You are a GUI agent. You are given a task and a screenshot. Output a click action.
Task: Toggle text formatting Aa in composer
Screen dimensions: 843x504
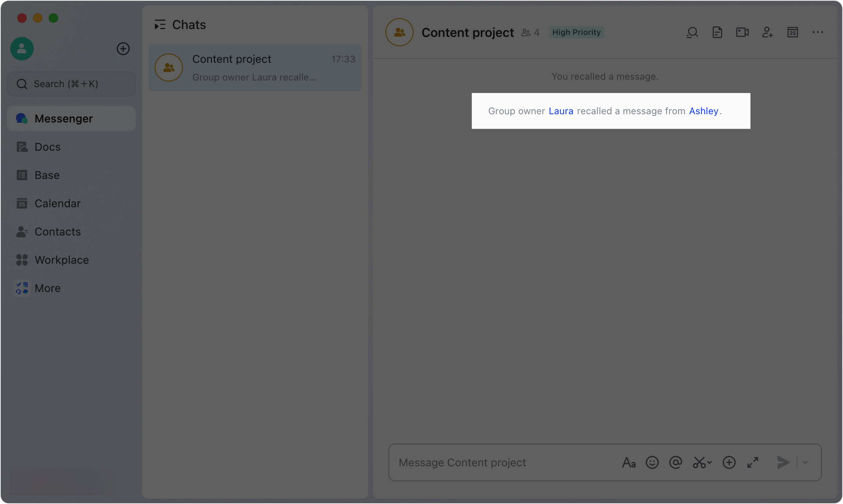coord(629,463)
